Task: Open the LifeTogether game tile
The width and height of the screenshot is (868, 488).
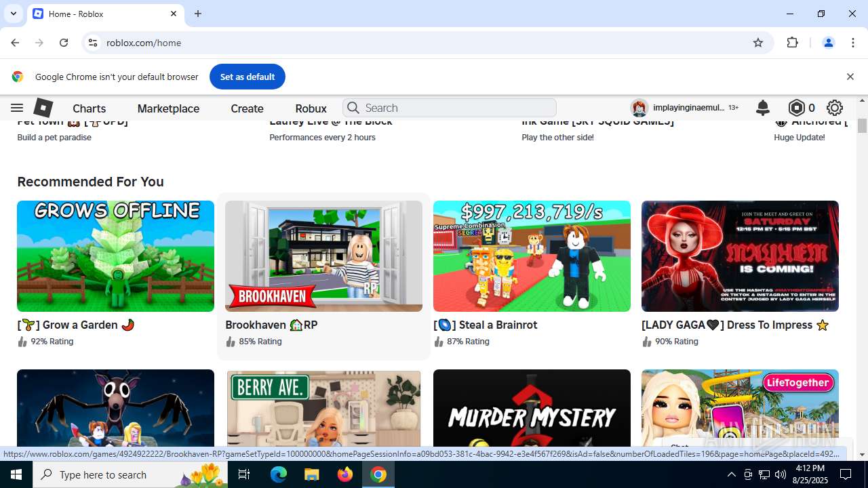Action: (x=740, y=408)
